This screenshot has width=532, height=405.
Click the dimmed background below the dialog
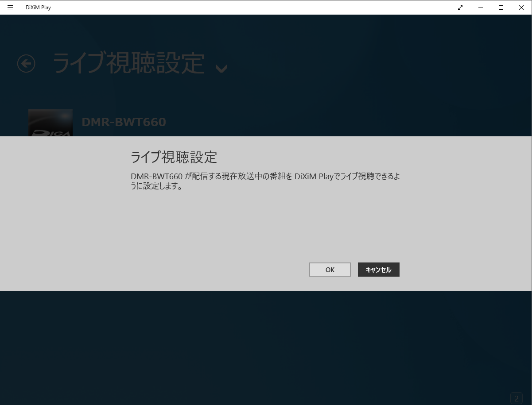point(266,345)
